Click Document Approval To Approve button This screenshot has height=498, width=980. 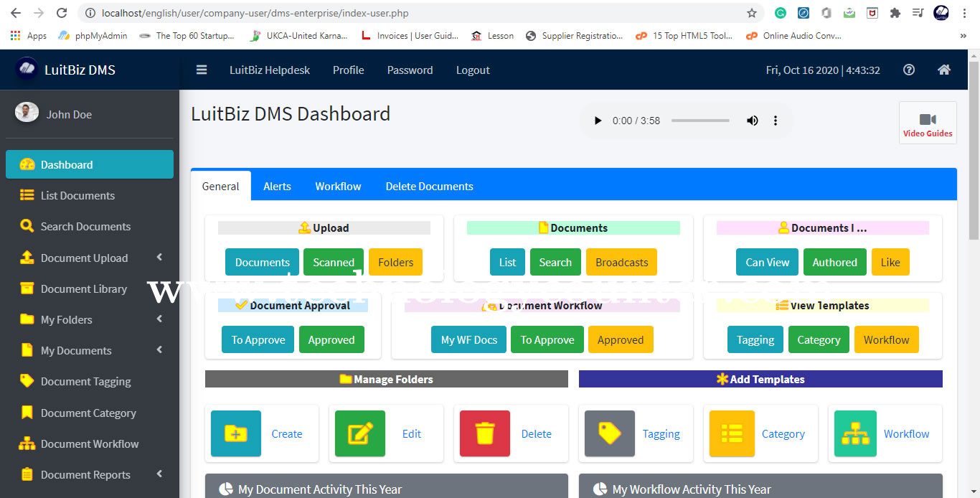coord(258,339)
